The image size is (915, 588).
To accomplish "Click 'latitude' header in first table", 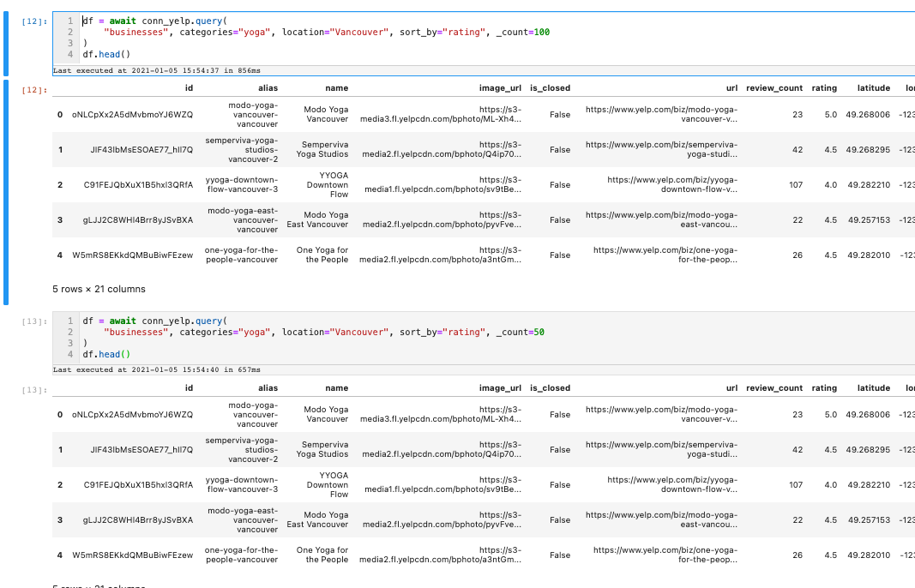I will tap(874, 88).
